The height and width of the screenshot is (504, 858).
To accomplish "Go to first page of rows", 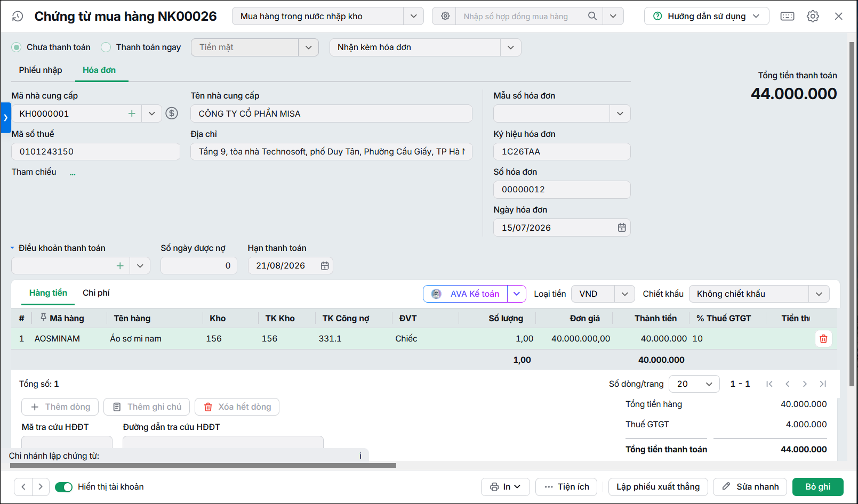I will (769, 384).
